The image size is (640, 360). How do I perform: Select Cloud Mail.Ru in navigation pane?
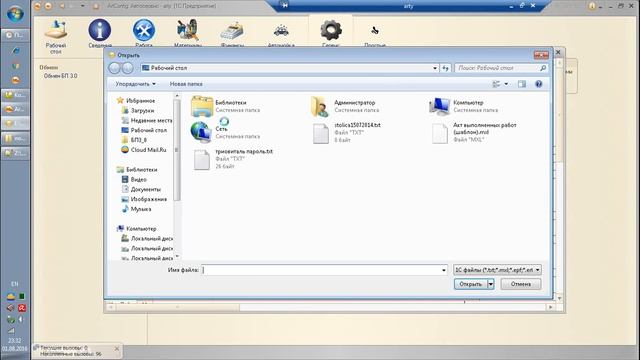144,150
